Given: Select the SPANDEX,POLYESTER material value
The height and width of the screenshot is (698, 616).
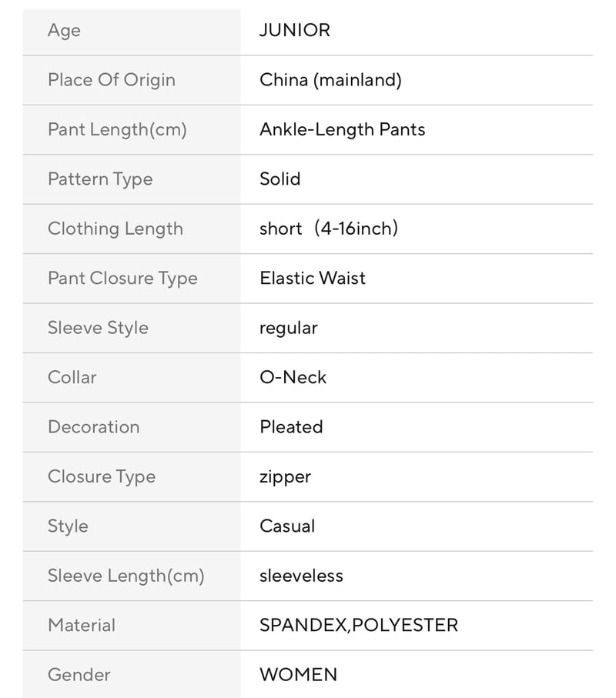Looking at the screenshot, I should pos(359,626).
